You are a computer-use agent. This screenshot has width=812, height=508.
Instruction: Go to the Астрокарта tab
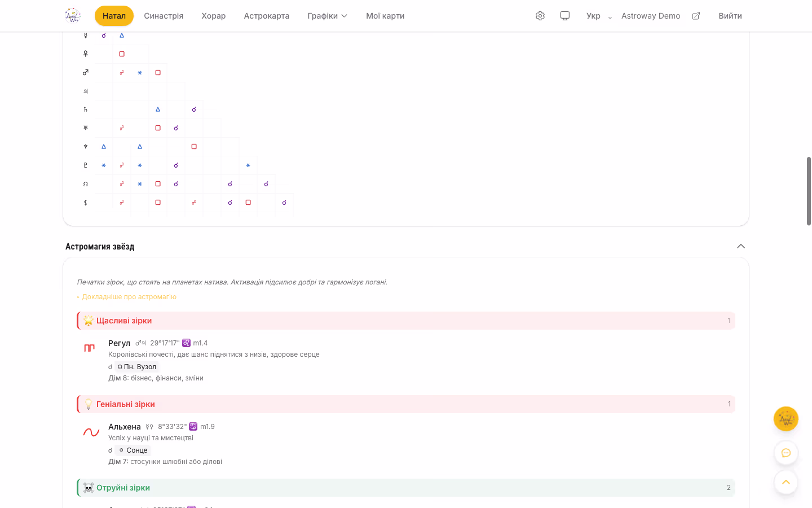pos(266,16)
